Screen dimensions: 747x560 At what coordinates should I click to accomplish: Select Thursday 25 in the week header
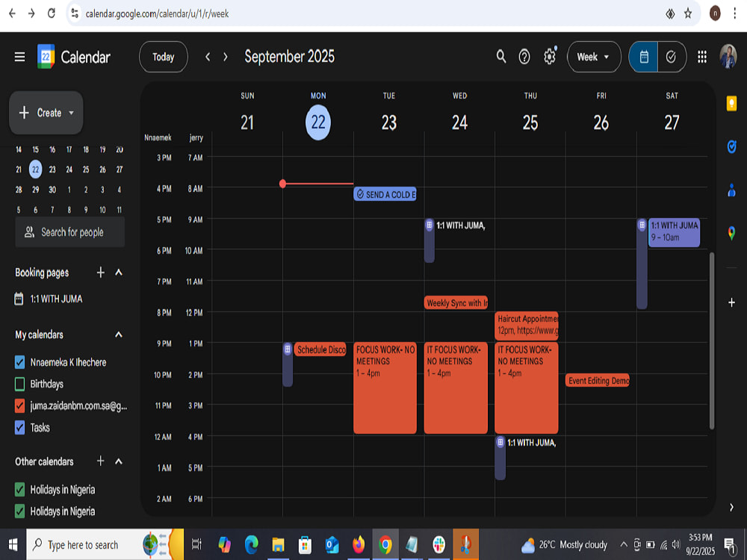[530, 122]
